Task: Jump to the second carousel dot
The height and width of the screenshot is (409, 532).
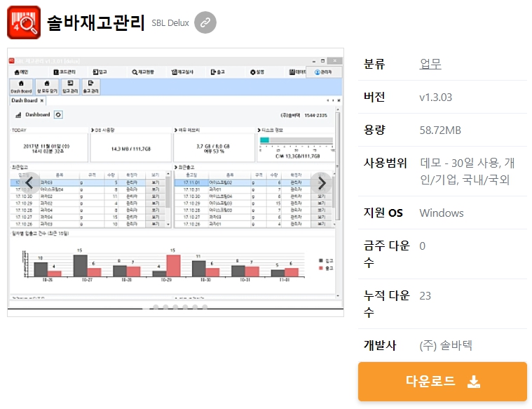Action: [x=156, y=307]
